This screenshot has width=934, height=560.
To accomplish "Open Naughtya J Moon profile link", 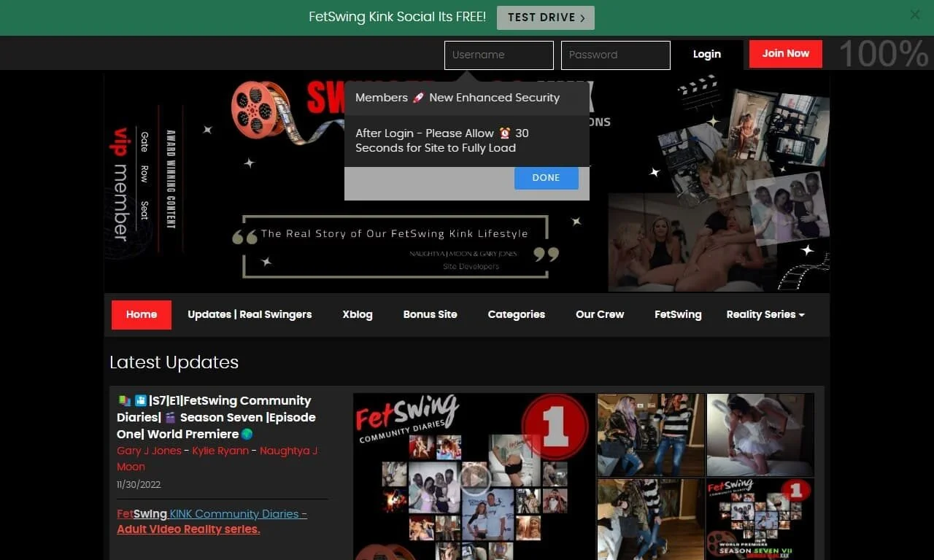I will pyautogui.click(x=217, y=459).
